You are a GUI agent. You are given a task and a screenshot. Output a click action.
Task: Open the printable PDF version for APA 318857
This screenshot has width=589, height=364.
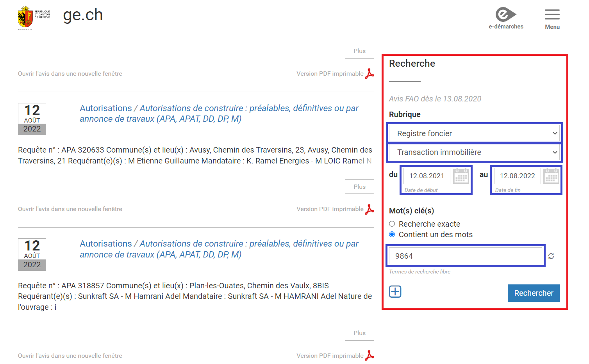[x=330, y=356]
